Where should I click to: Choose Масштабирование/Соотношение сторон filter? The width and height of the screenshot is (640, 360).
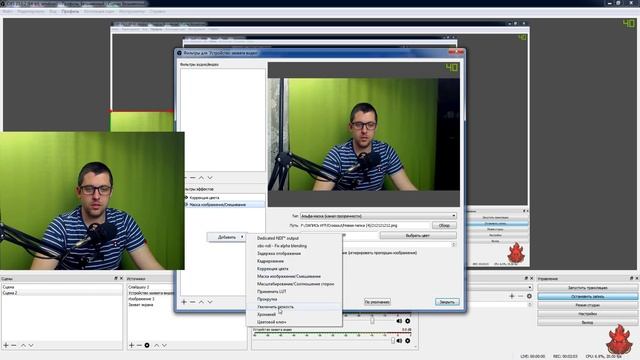tap(296, 284)
